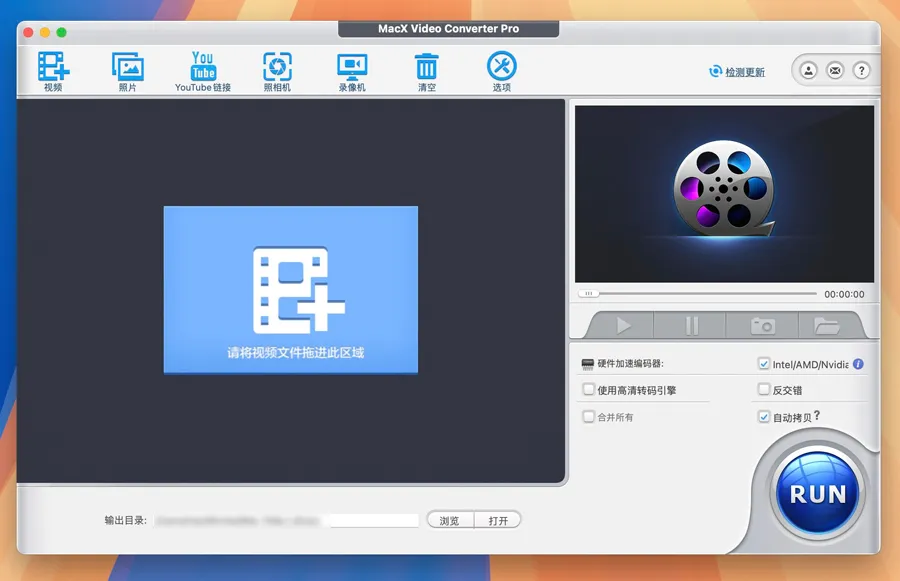Screen dimensions: 900x581
Task: Enable the 反交错 deinterlace checkbox
Action: pos(764,390)
